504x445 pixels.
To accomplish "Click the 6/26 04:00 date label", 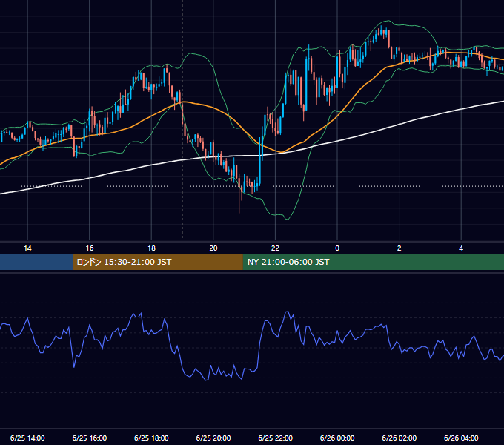I will tap(461, 438).
